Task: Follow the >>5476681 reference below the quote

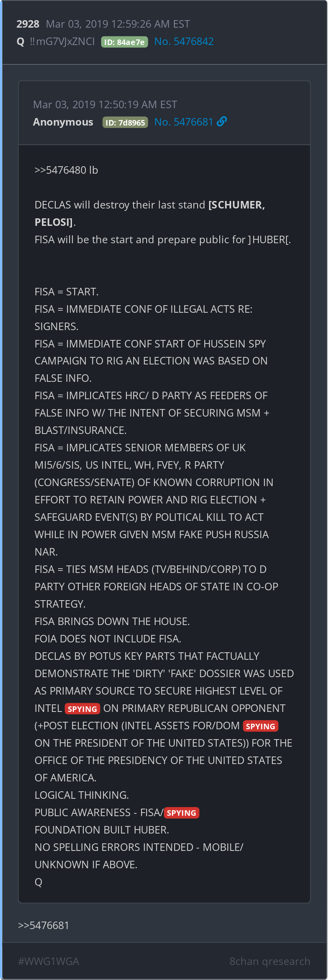Action: tap(43, 926)
